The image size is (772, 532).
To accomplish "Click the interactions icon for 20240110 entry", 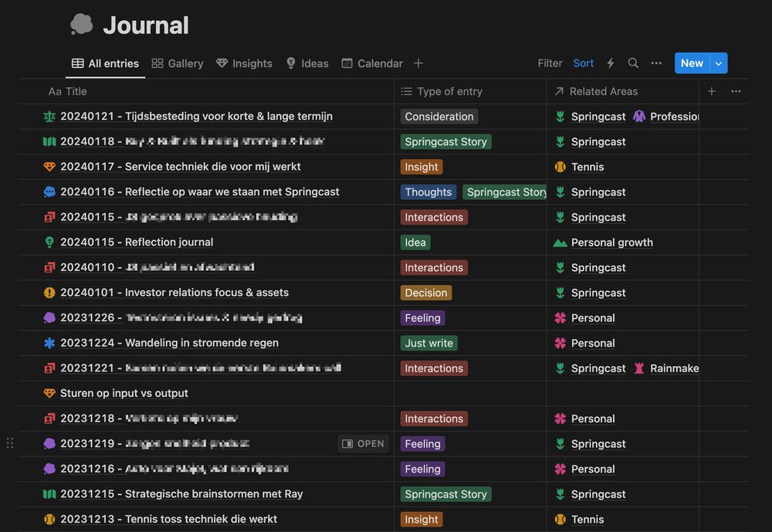I will point(49,267).
